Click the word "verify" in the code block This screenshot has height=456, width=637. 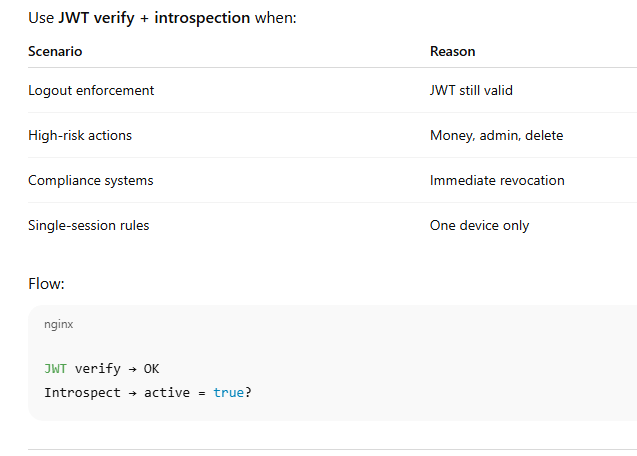point(97,368)
